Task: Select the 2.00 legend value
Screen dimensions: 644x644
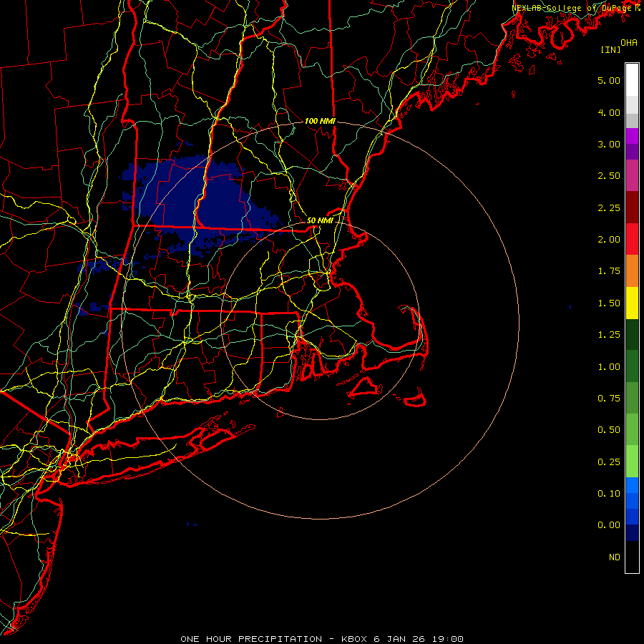Action: (x=609, y=240)
